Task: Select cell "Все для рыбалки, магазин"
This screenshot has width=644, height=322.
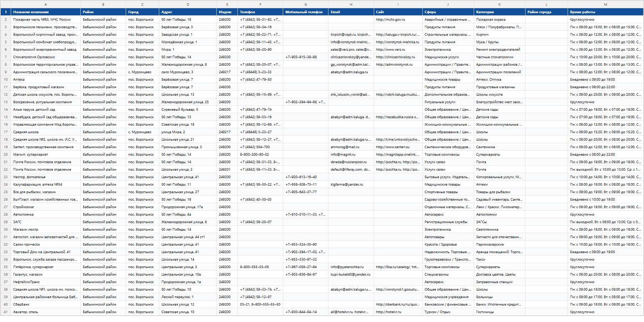Action: point(46,192)
